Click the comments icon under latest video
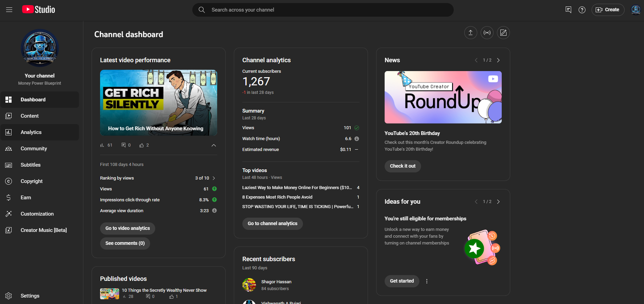This screenshot has height=304, width=644. point(124,145)
